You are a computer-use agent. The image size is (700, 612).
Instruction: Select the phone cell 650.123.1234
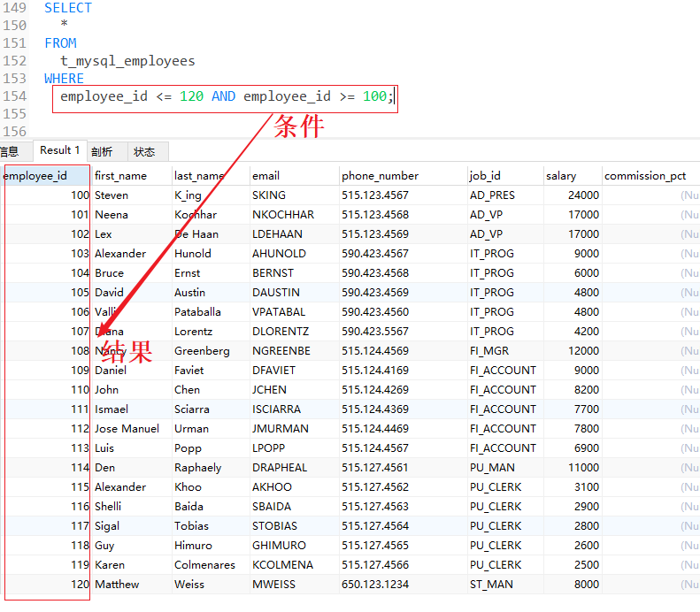404,585
